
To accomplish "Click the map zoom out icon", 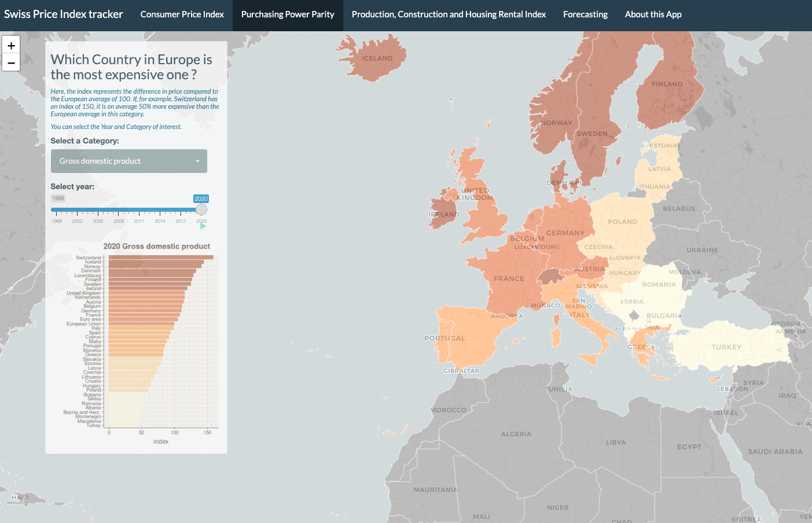I will coord(11,62).
